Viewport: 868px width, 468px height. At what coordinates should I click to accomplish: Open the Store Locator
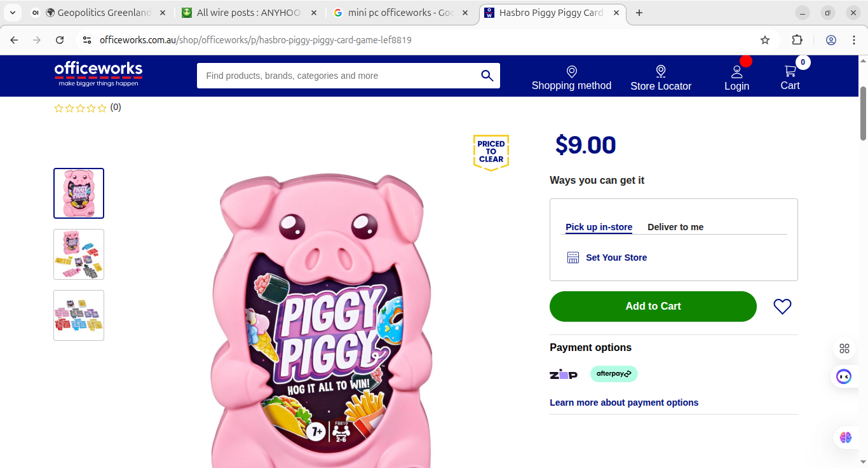coord(661,78)
